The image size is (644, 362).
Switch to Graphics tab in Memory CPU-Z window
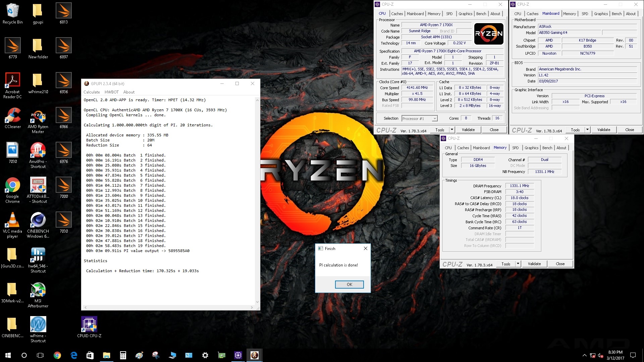(531, 148)
